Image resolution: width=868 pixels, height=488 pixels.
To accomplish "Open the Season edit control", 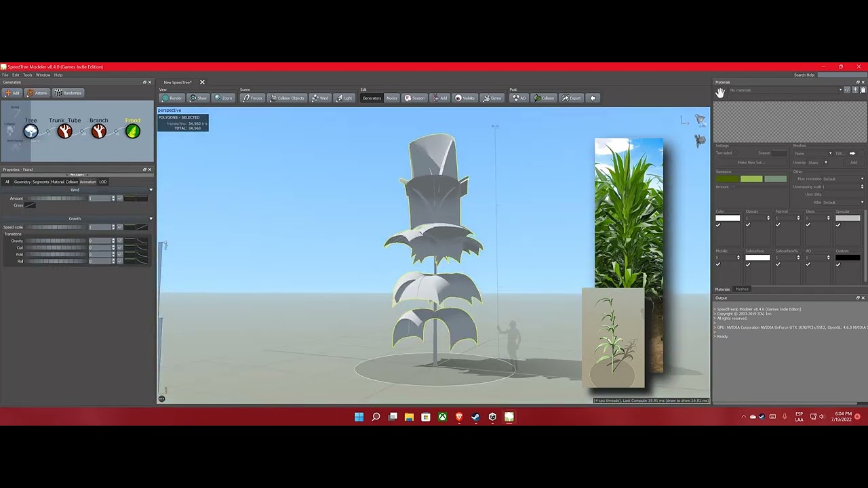I will click(x=414, y=98).
